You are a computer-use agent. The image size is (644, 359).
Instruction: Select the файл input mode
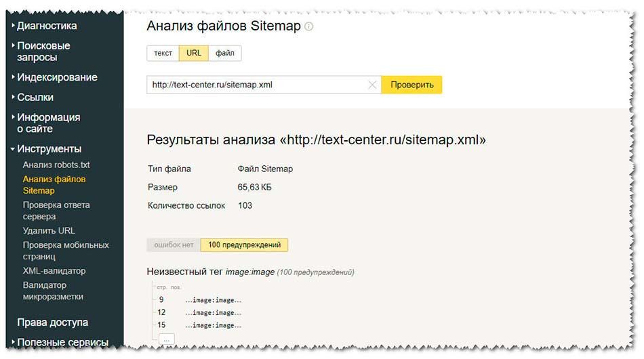pos(225,53)
